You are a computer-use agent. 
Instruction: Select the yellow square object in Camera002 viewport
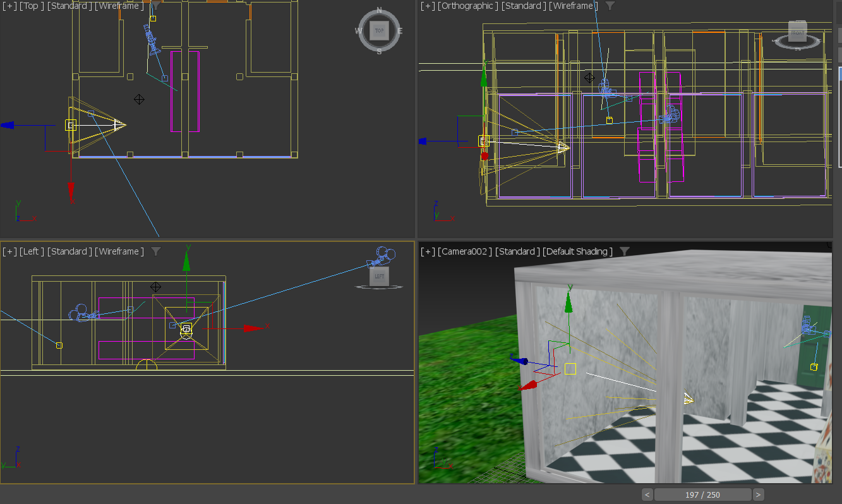click(x=570, y=369)
